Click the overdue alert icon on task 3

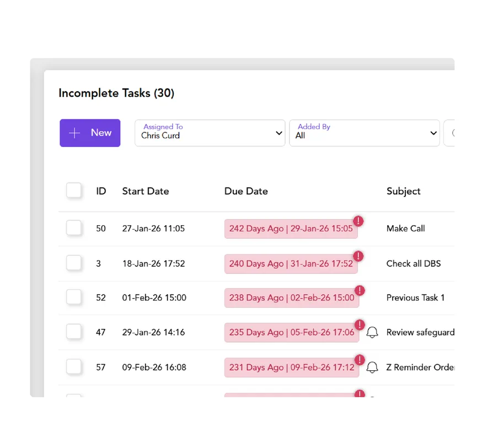(x=358, y=256)
